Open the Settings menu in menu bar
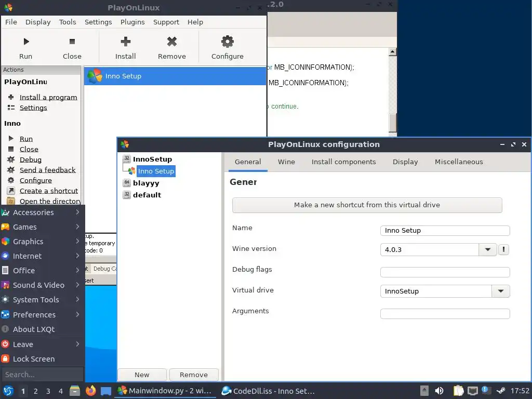532x399 pixels. (98, 22)
